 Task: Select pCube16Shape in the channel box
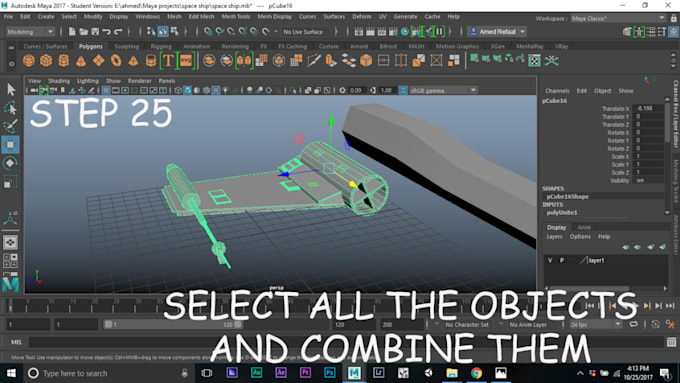click(568, 196)
